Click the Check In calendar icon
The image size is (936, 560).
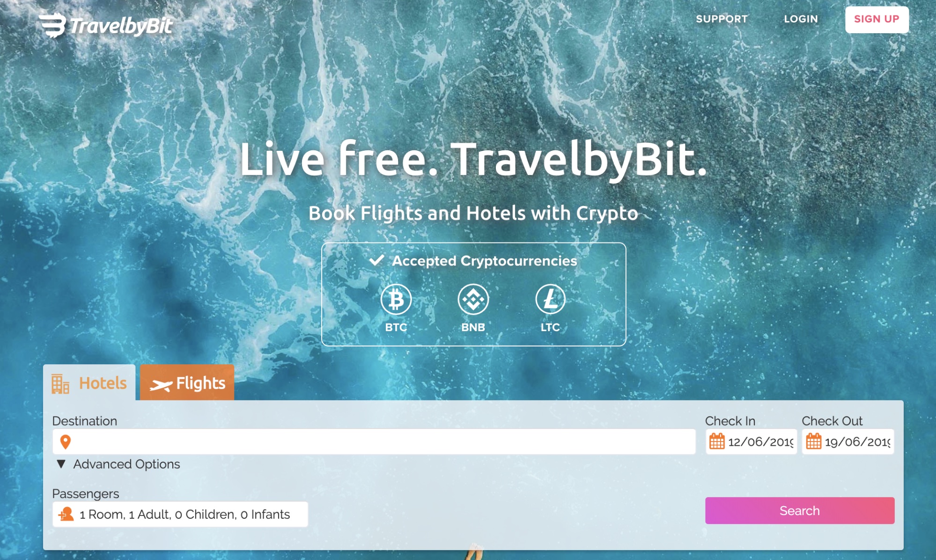click(716, 442)
